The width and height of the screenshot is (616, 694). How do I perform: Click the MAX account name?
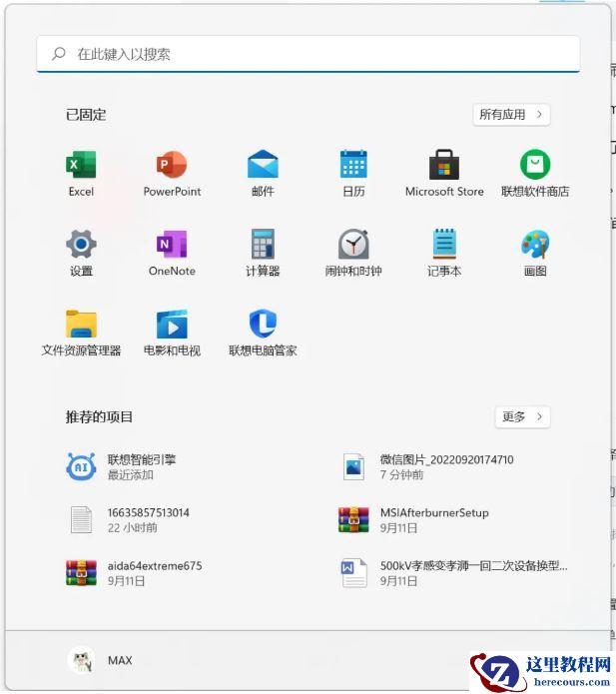[x=120, y=660]
